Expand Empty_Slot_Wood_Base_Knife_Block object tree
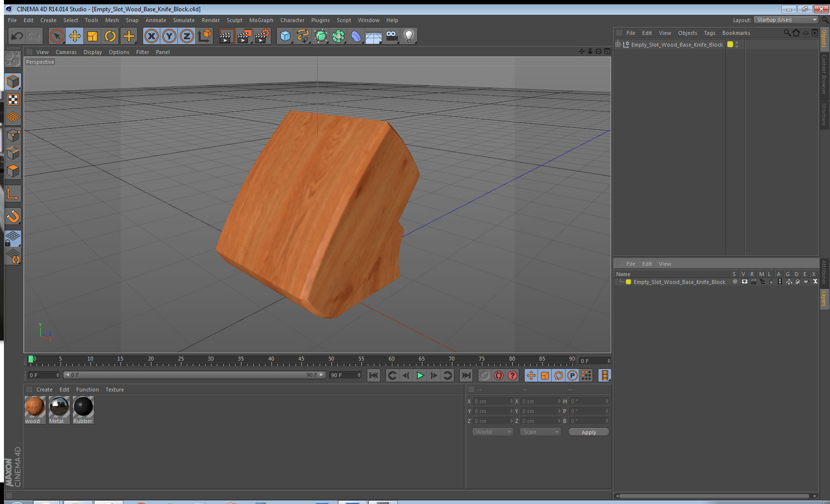The height and width of the screenshot is (504, 830). (x=618, y=44)
